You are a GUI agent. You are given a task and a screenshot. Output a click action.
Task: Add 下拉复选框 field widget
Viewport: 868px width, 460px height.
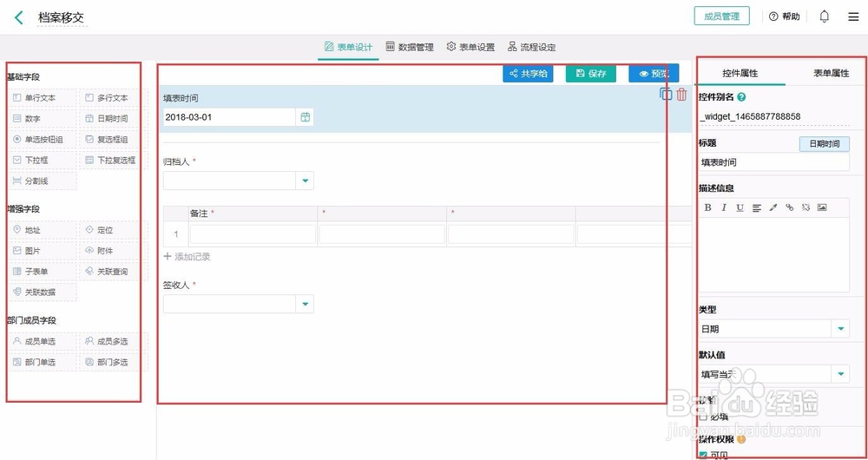pos(113,160)
